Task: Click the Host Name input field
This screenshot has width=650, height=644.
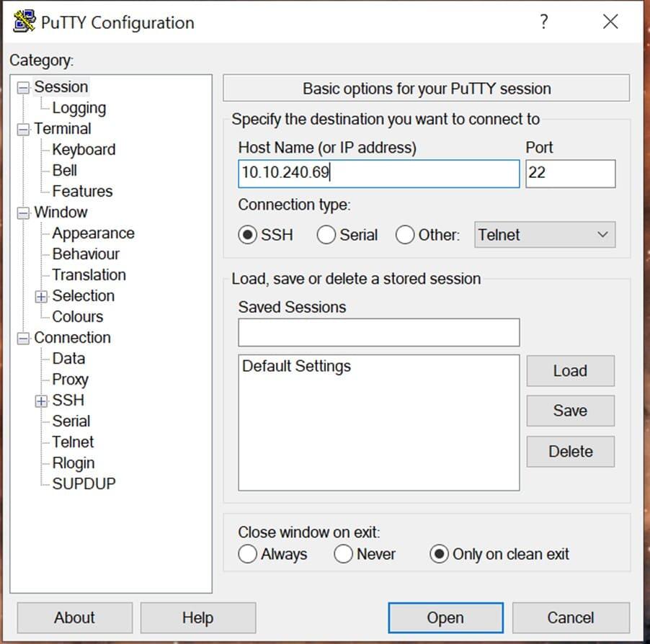Action: (x=378, y=173)
